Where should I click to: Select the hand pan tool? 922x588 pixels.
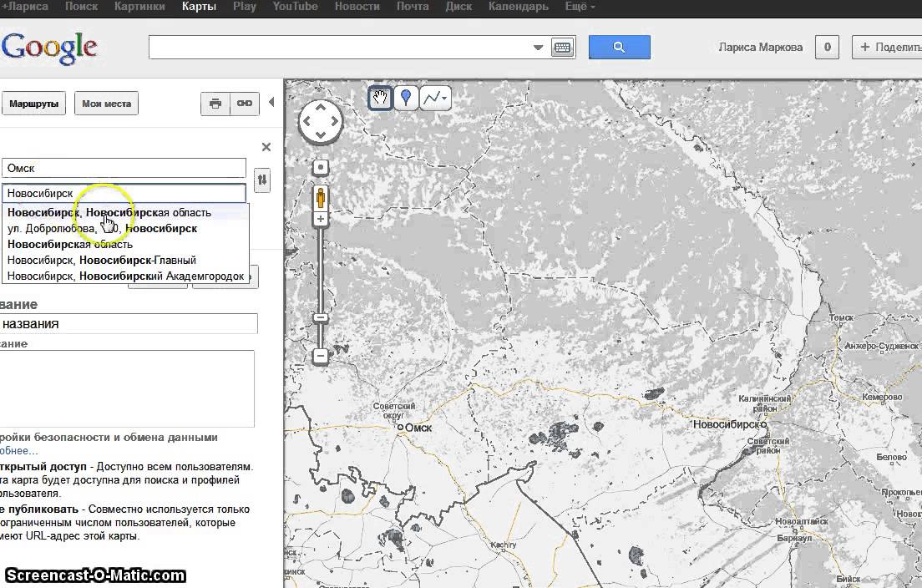coord(381,98)
